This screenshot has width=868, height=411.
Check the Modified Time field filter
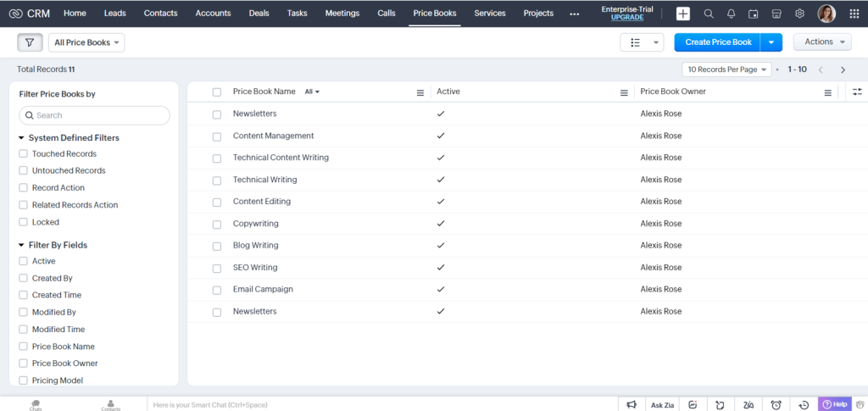(23, 329)
